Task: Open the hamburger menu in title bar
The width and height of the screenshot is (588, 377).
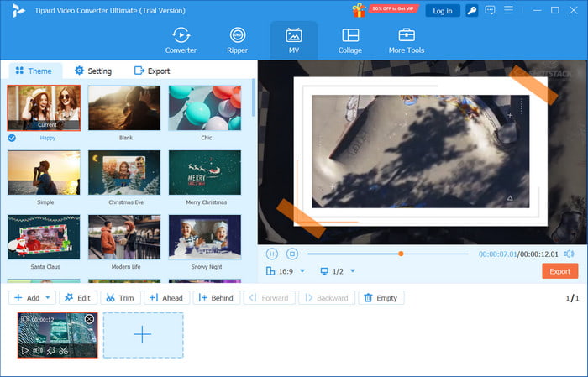Action: click(512, 11)
